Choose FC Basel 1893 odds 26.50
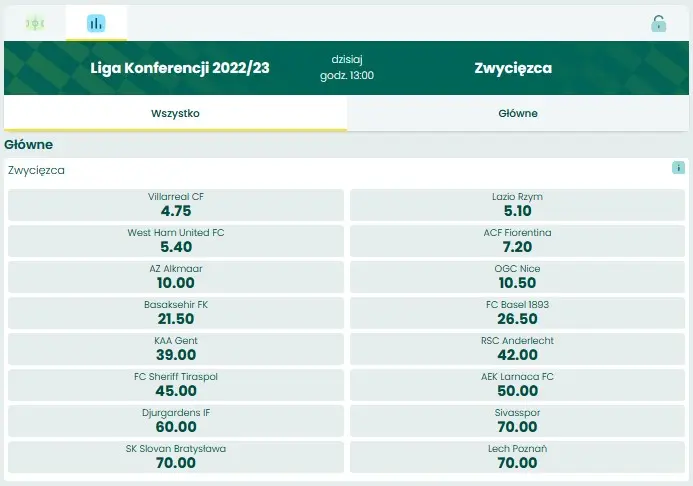The width and height of the screenshot is (693, 486). (x=518, y=313)
